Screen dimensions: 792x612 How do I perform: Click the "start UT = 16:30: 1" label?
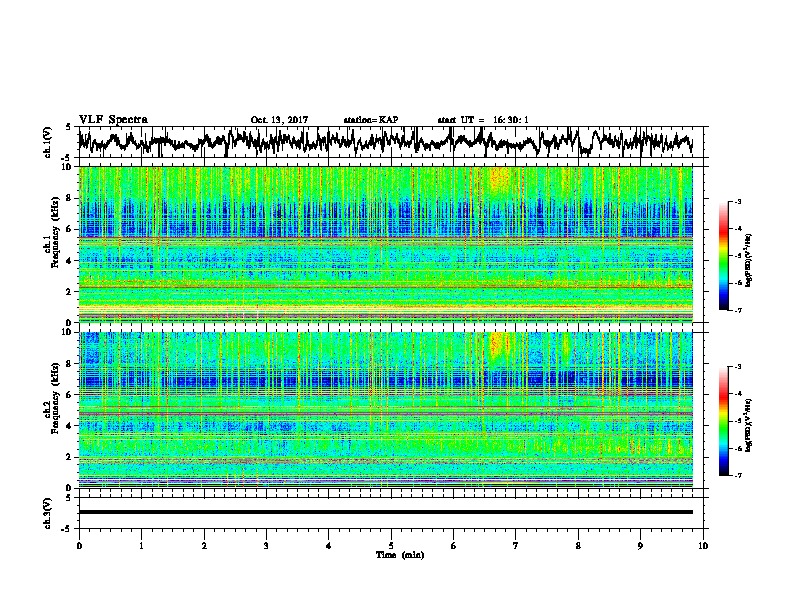click(483, 120)
